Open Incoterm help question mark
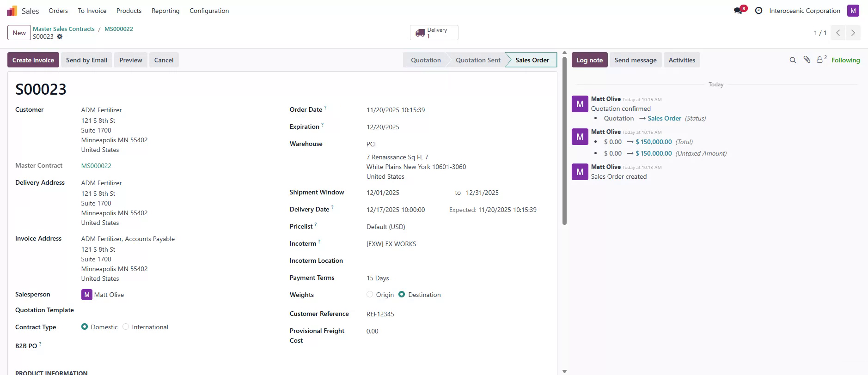The image size is (868, 375). point(319,242)
